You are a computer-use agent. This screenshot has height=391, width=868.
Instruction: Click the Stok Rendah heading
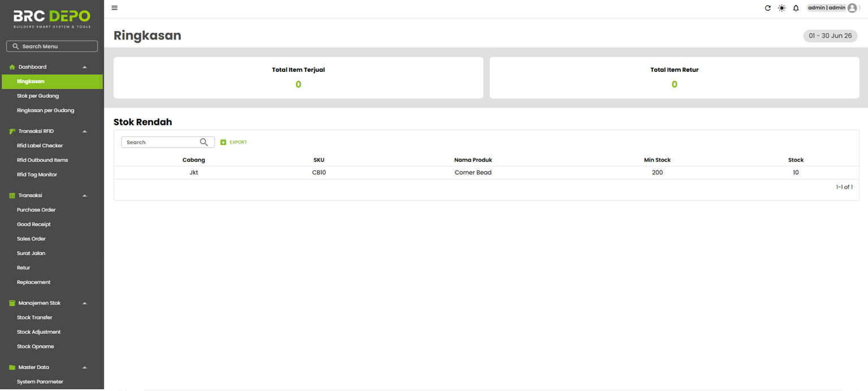(x=143, y=122)
